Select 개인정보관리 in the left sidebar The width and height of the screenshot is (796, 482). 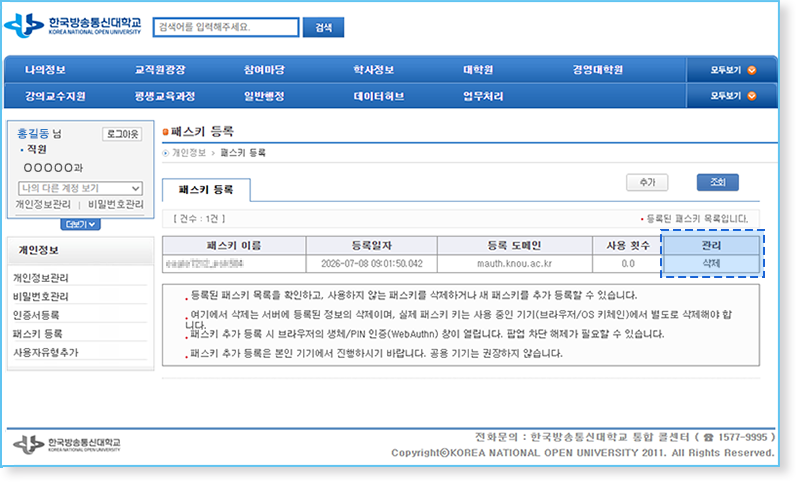pyautogui.click(x=41, y=278)
